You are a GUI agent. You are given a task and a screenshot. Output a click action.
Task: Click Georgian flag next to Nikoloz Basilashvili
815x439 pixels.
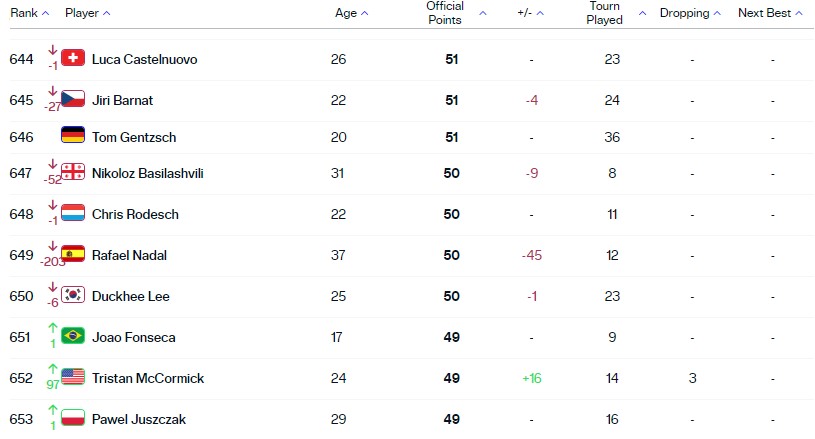(x=73, y=171)
